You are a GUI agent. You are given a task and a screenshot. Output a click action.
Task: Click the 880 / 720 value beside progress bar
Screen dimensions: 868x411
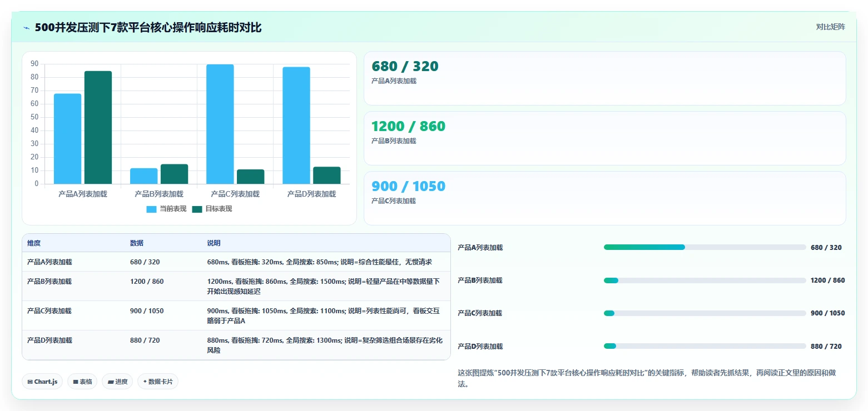pos(826,347)
